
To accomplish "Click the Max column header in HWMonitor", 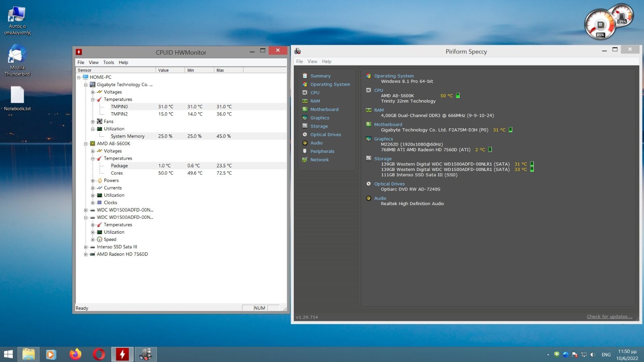I will point(229,70).
